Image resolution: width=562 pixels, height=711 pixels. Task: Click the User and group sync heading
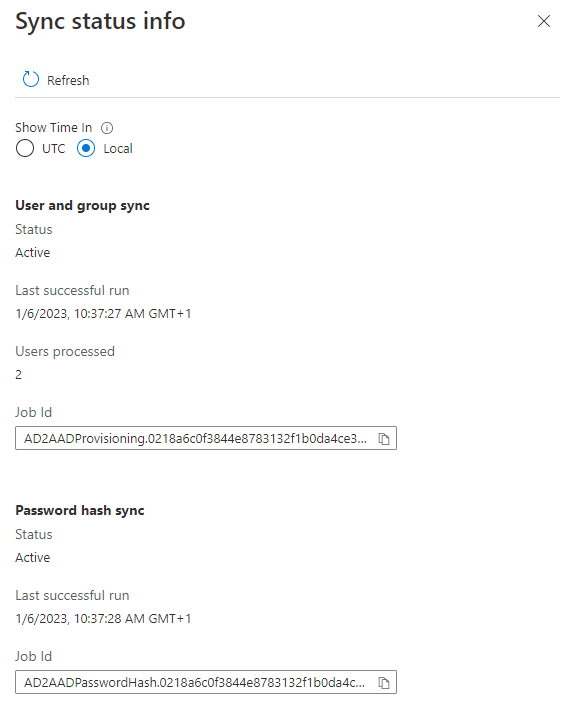point(83,205)
